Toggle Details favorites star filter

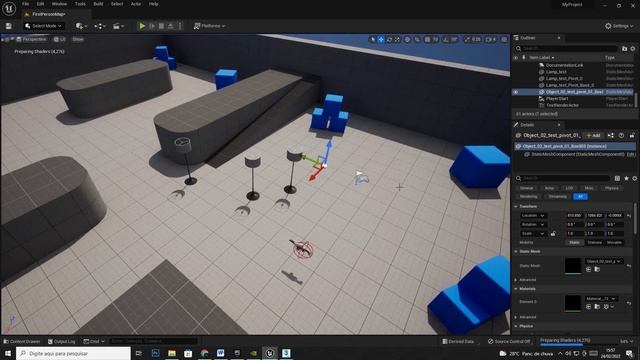pyautogui.click(x=626, y=178)
